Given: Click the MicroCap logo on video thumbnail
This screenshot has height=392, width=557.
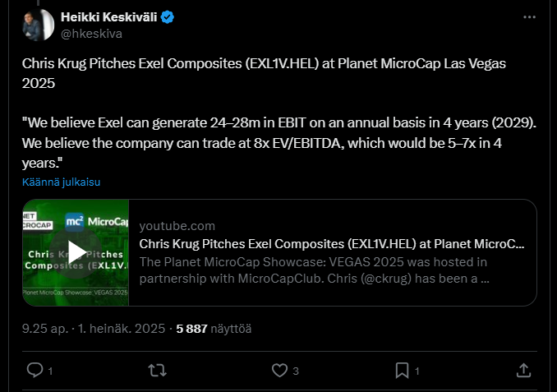Looking at the screenshot, I should pos(96,221).
